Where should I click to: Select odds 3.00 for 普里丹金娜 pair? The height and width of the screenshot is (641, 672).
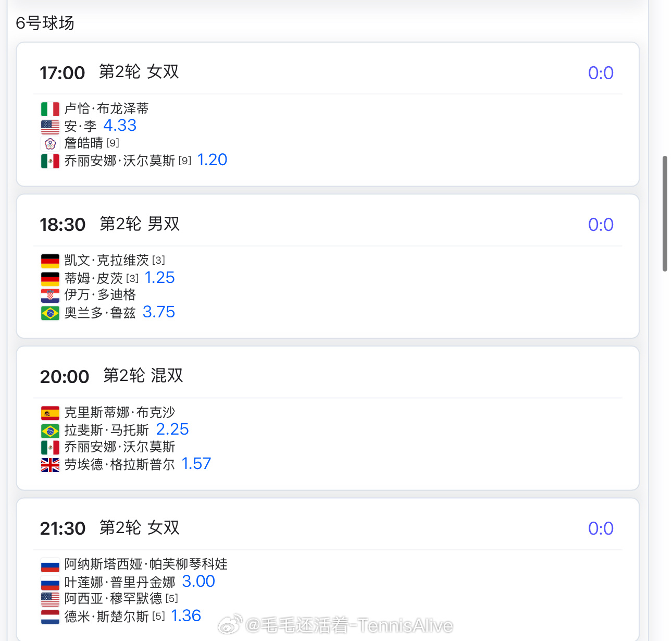tap(198, 582)
